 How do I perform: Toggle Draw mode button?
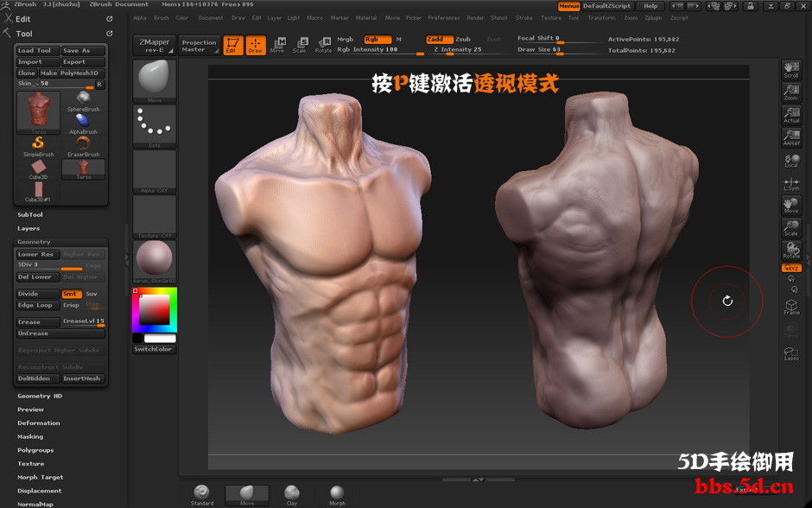tap(256, 45)
